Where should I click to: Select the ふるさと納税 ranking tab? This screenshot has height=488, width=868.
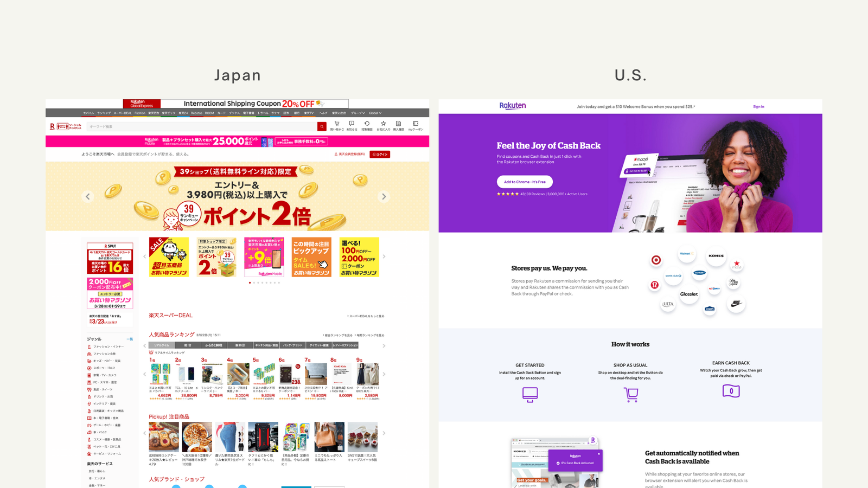pyautogui.click(x=214, y=345)
